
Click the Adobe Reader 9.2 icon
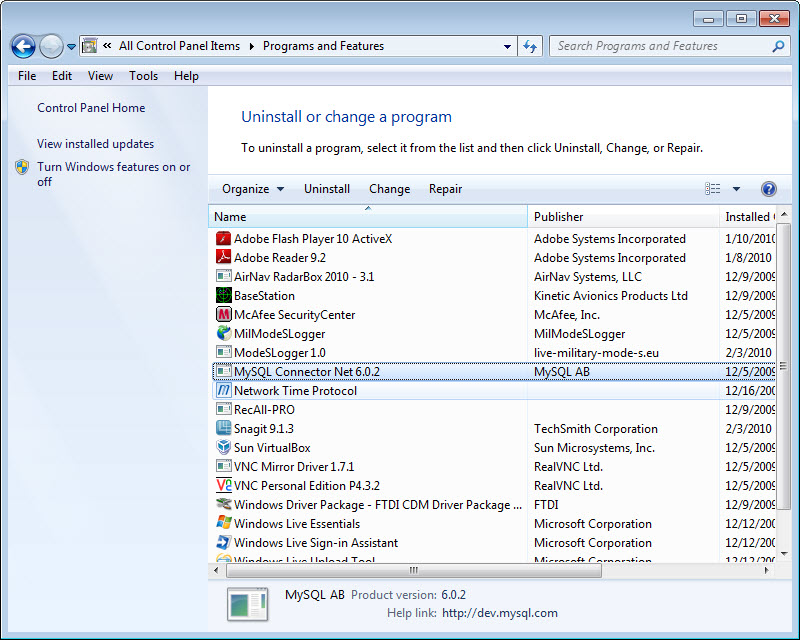223,257
